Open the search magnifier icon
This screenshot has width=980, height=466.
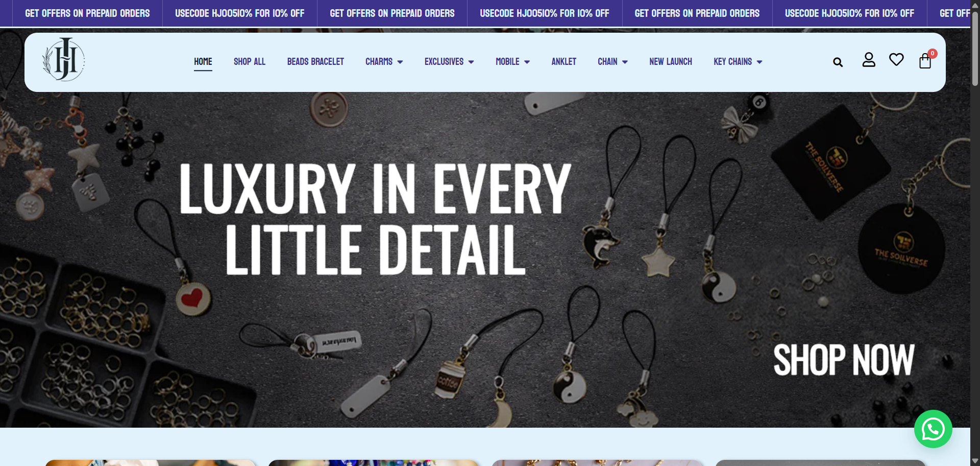[x=838, y=62]
